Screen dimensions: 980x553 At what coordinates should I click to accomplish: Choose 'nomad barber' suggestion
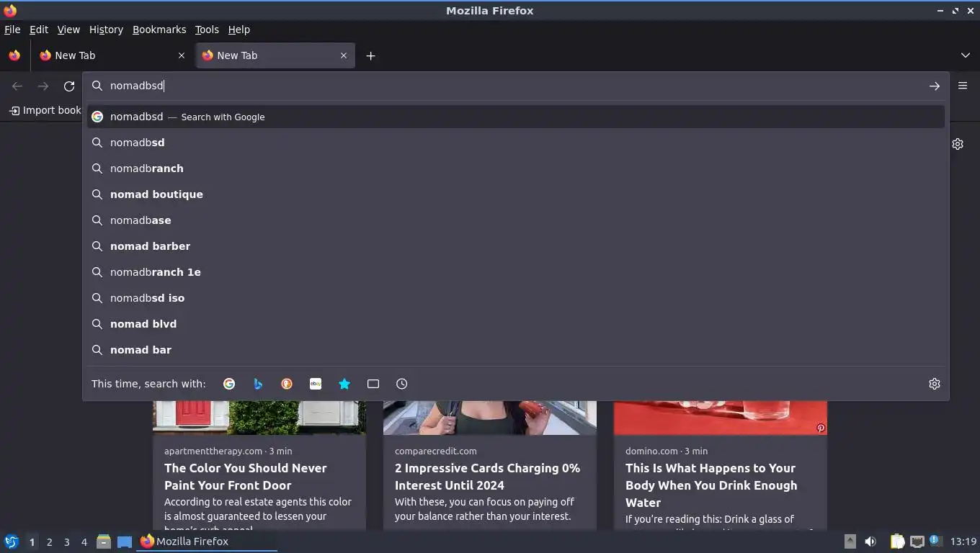(516, 246)
